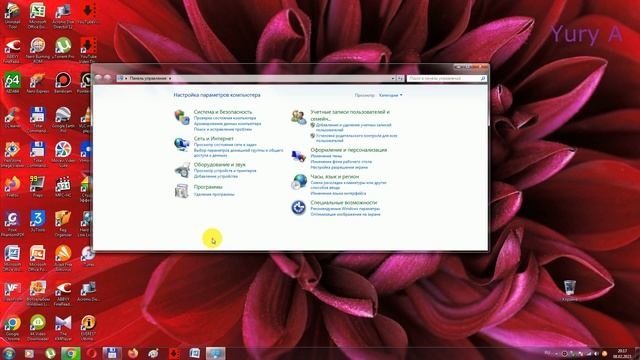
Task: Open the Система и безопасность category icon
Action: (182, 117)
